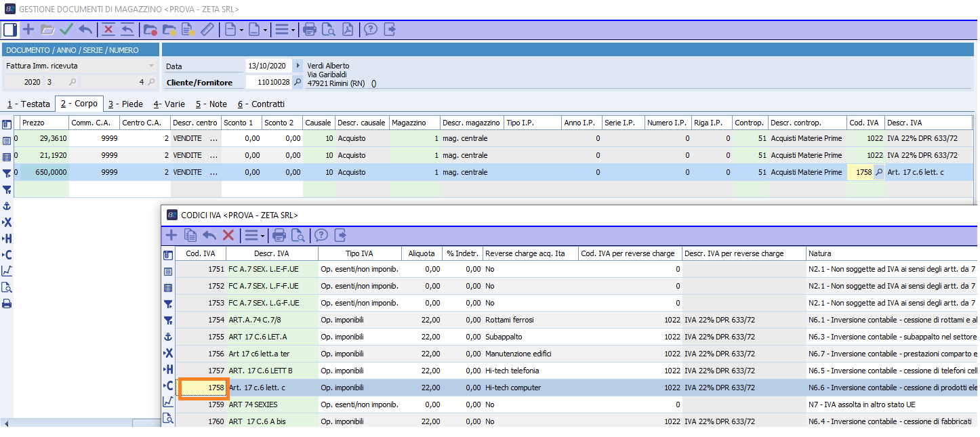Screen dimensions: 980x437
Task: Click the arrow button beside the Data field
Action: 298,66
